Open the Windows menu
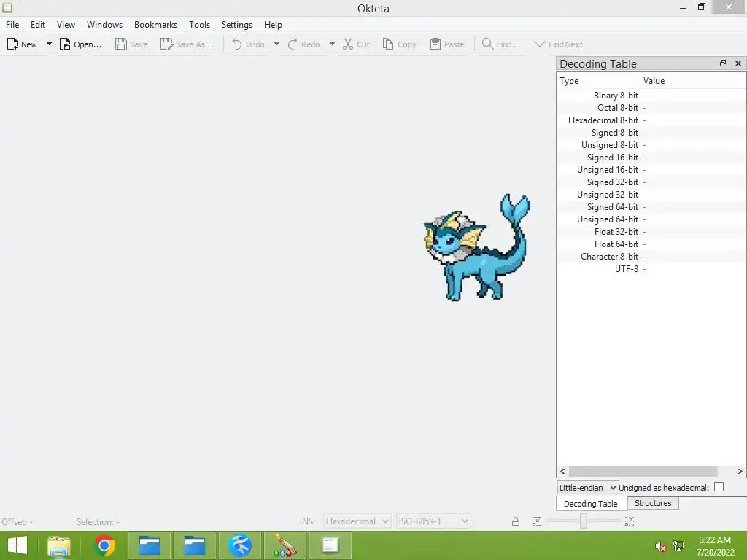The image size is (747, 560). [104, 25]
